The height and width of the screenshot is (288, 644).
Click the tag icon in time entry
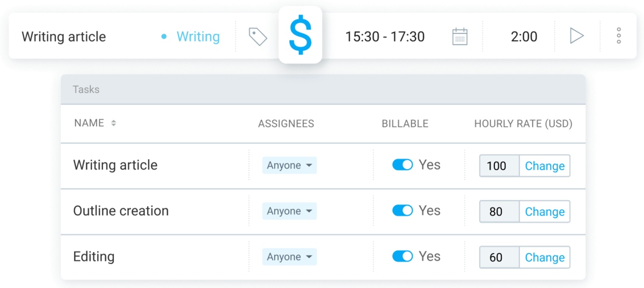coord(258,37)
